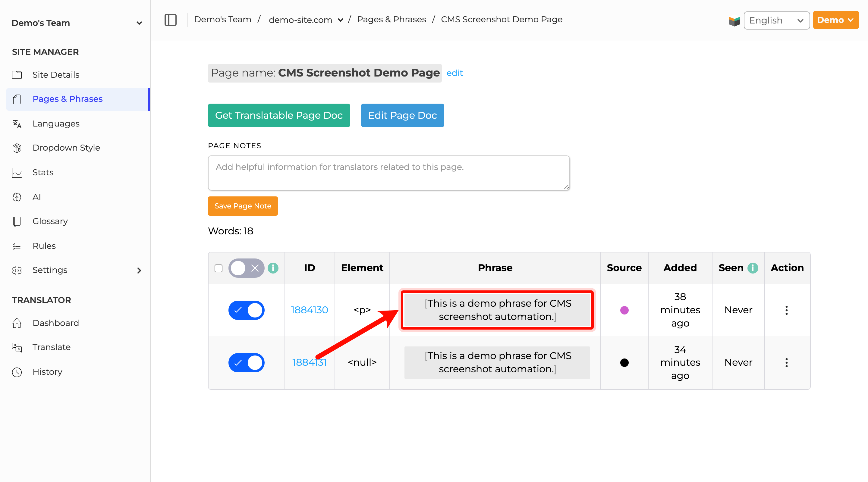The image size is (868, 482).
Task: Click the edit link beside page name
Action: click(454, 73)
